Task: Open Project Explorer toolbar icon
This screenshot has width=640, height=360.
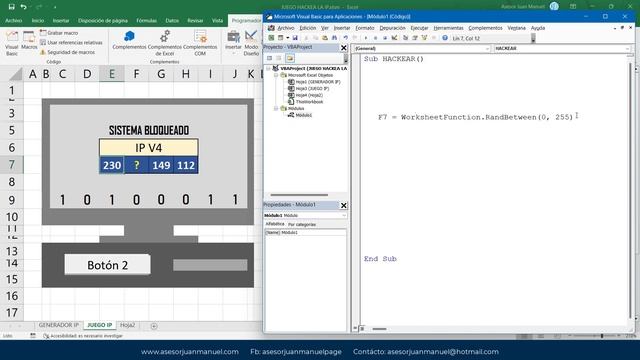Action: [x=405, y=38]
